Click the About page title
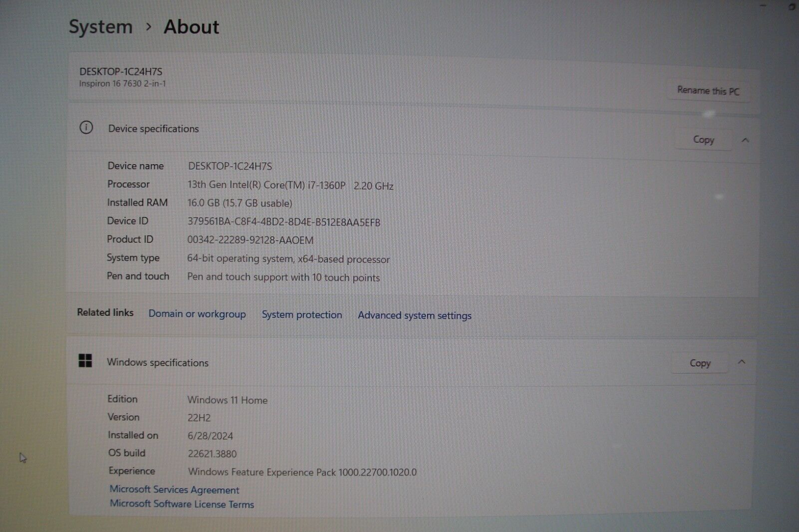 [191, 27]
